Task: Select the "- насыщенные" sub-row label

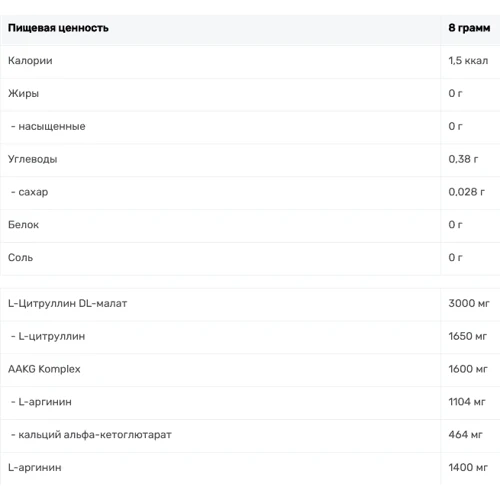Action: (48, 126)
